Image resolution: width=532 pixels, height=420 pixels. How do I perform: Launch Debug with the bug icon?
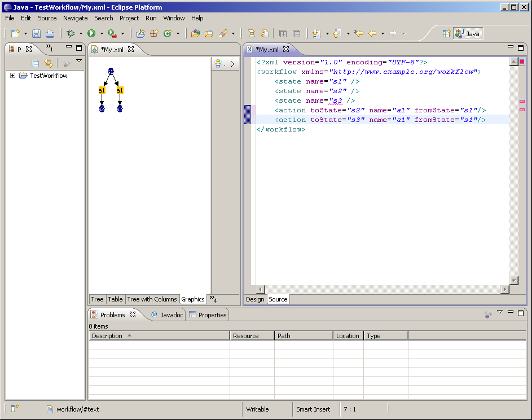pyautogui.click(x=71, y=34)
